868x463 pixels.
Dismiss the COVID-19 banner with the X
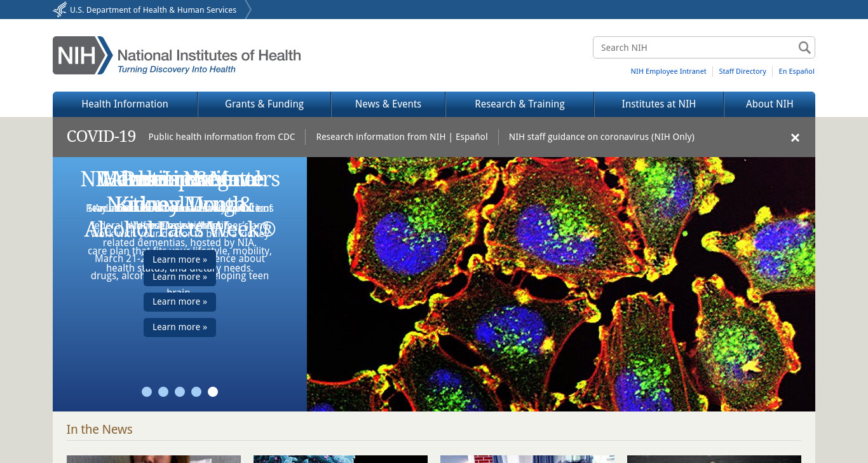(795, 137)
